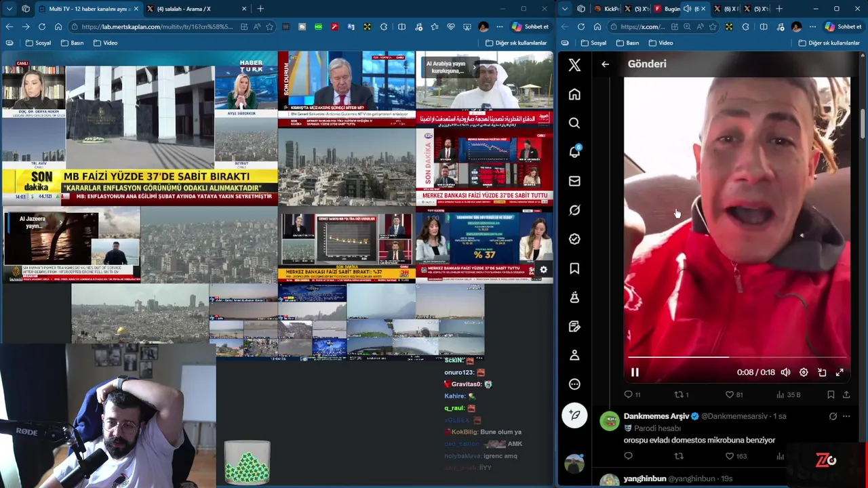Open Sosyal bookmarks folder in left window
This screenshot has height=488, width=868.
click(38, 43)
